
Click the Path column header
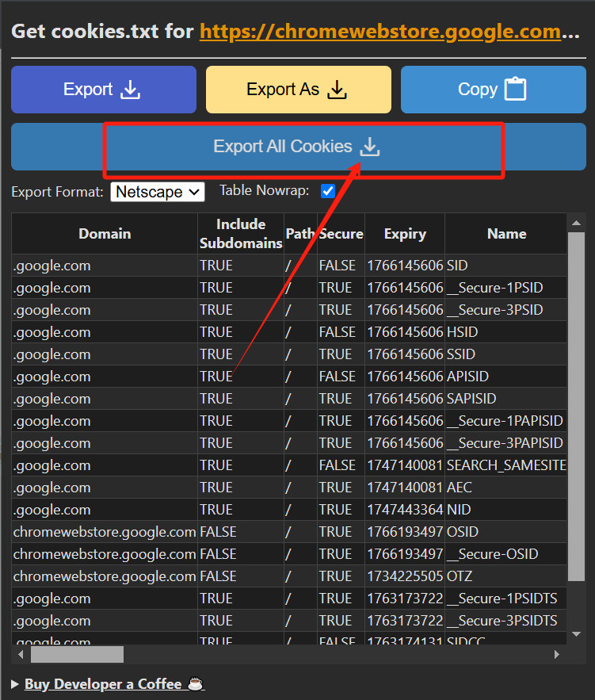pos(300,234)
